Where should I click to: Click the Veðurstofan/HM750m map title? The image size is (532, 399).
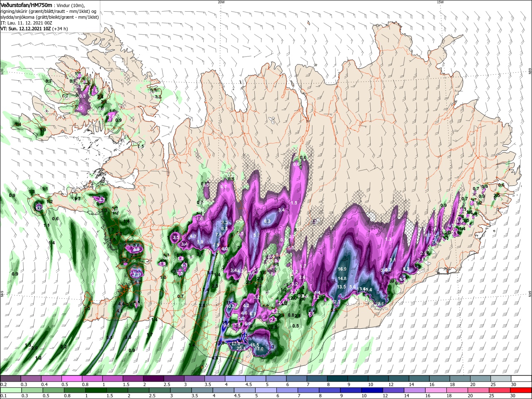pos(26,5)
